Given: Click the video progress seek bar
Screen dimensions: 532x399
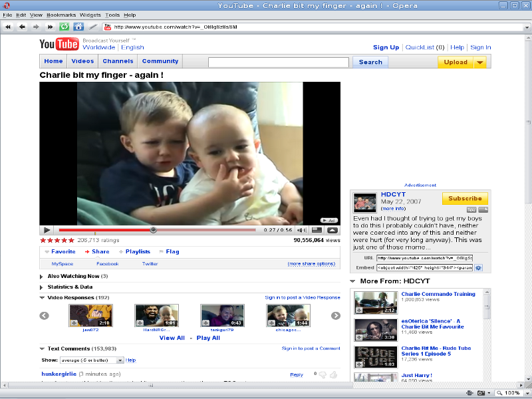Looking at the screenshot, I should point(157,230).
